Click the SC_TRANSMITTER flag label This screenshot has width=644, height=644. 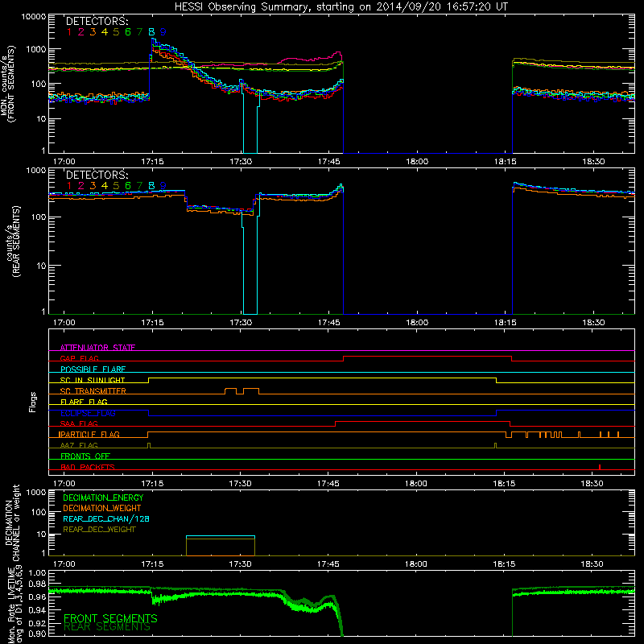click(x=93, y=391)
